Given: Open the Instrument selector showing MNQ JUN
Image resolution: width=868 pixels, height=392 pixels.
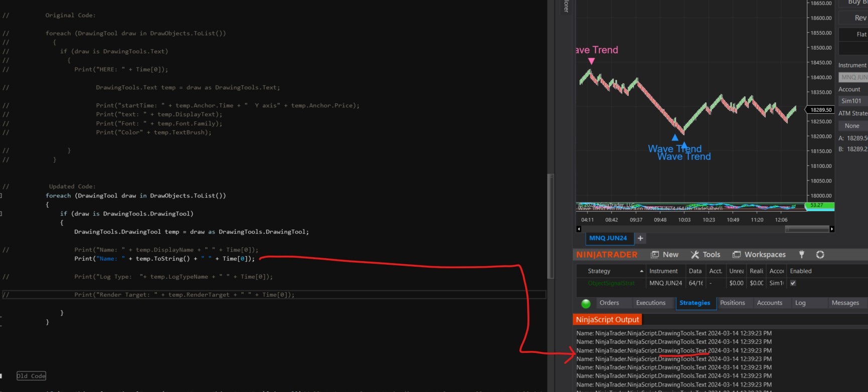Looking at the screenshot, I should pyautogui.click(x=853, y=77).
